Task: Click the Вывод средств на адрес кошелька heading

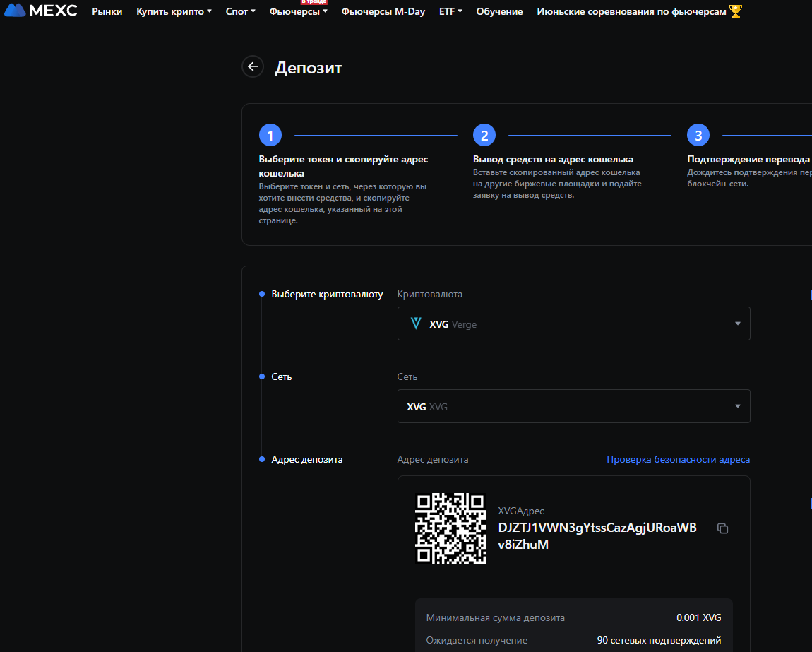Action: point(553,159)
